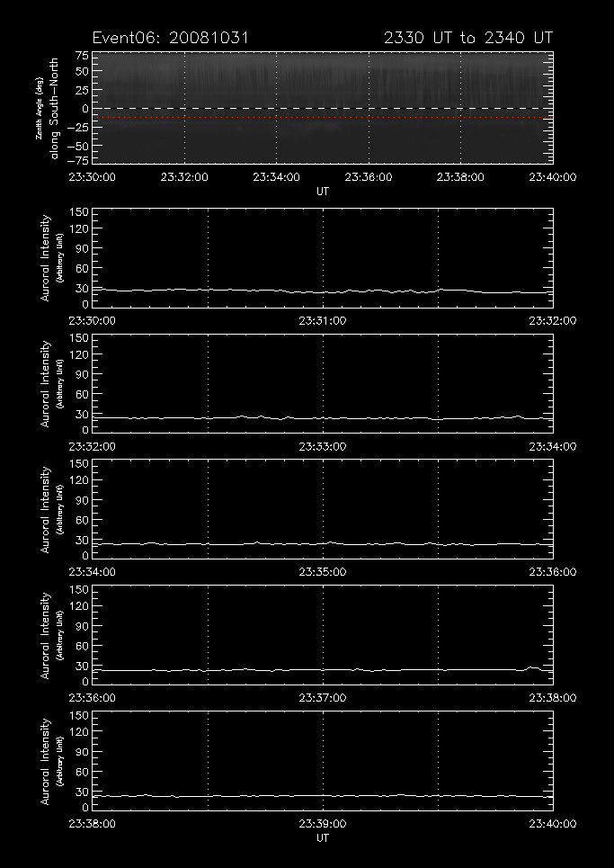Click the "23:31:00" time label
614x868 pixels.
coord(323,320)
